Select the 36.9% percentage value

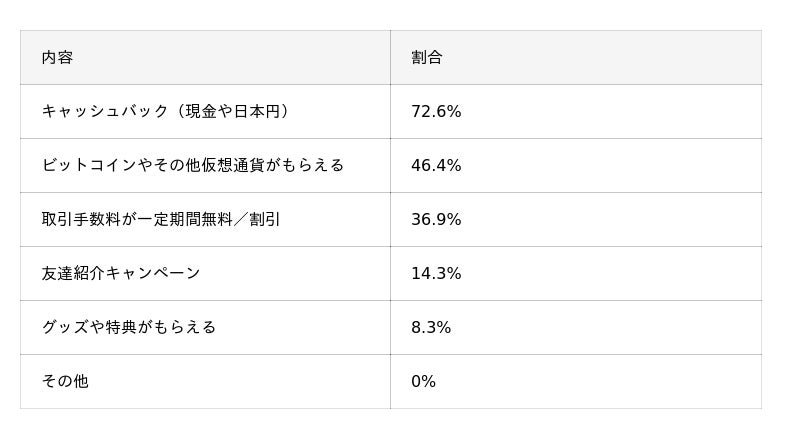[x=436, y=220]
